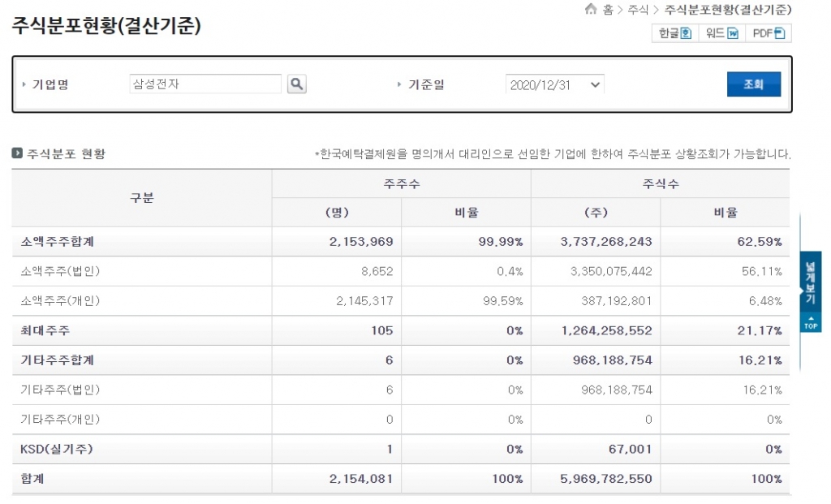Open the 기준일 date dropdown
This screenshot has height=504, width=831.
pyautogui.click(x=555, y=84)
